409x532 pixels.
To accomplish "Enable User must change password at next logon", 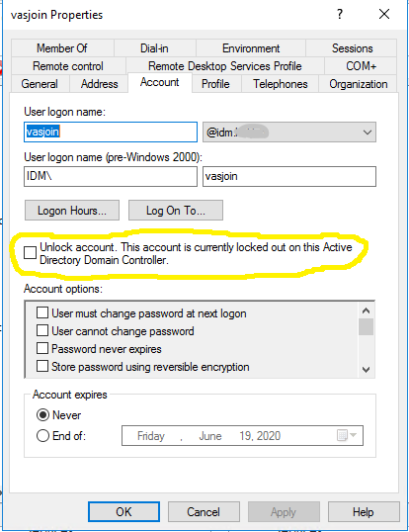I will [x=42, y=312].
